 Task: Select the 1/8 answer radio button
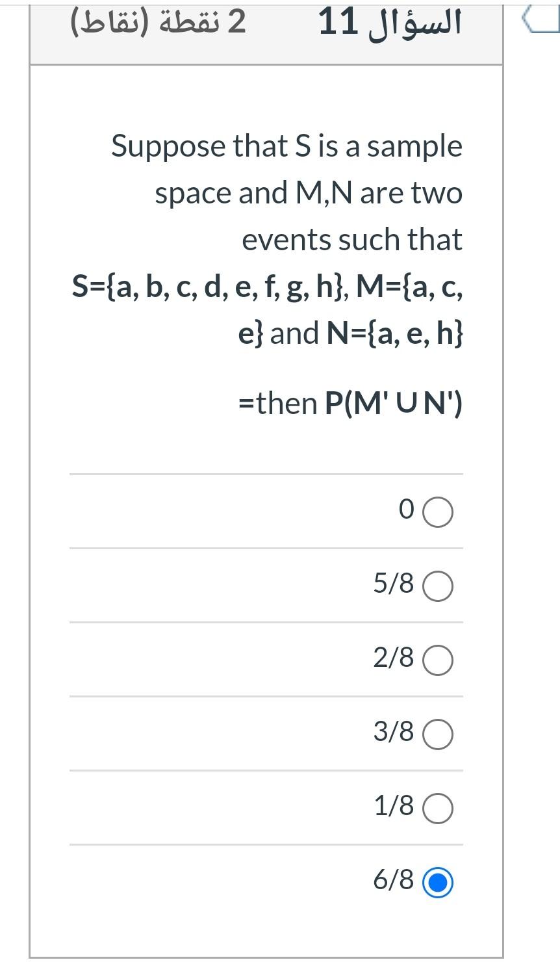(x=438, y=809)
